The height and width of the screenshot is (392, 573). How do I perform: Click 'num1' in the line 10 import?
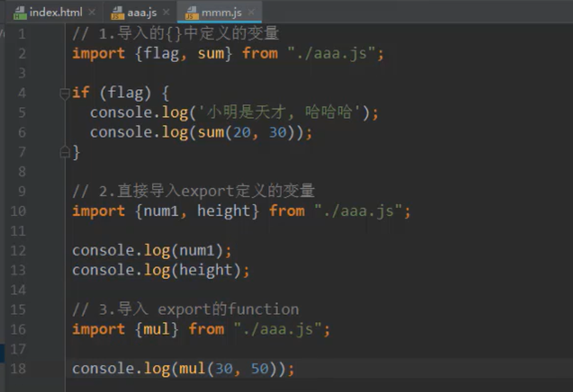[x=161, y=211]
